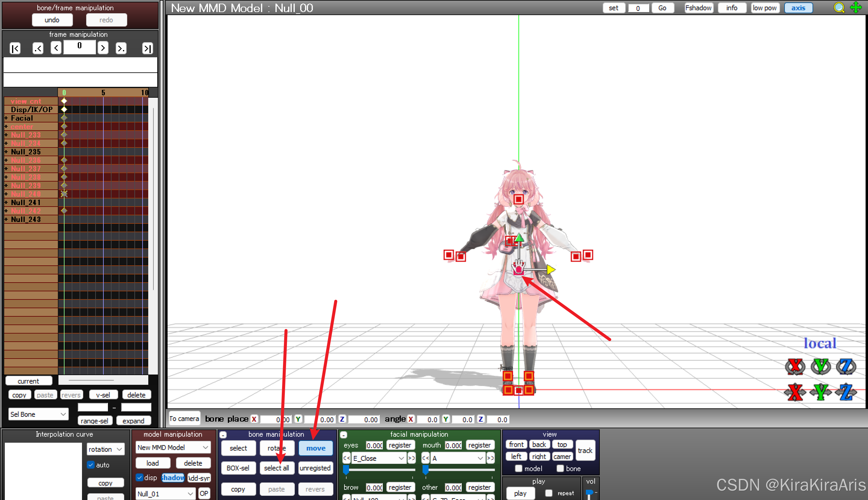Uncheck the disp model checkbox

pos(139,477)
